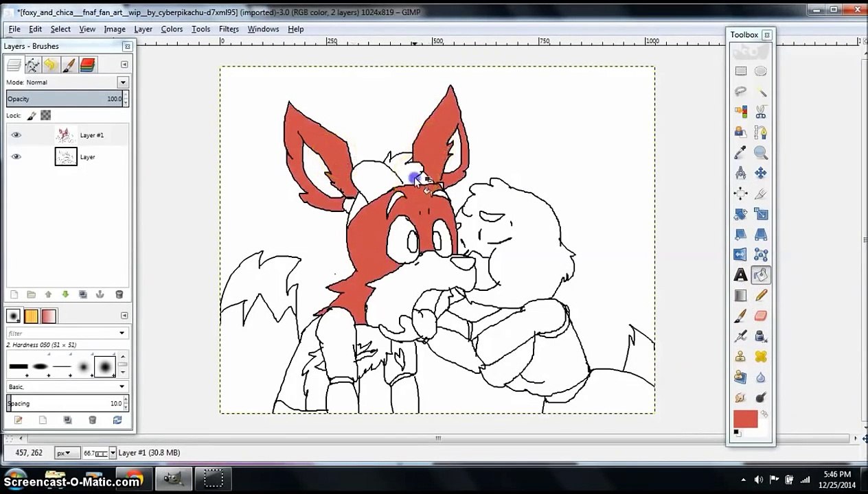
Task: Select the Free Select lasso tool
Action: tap(740, 91)
